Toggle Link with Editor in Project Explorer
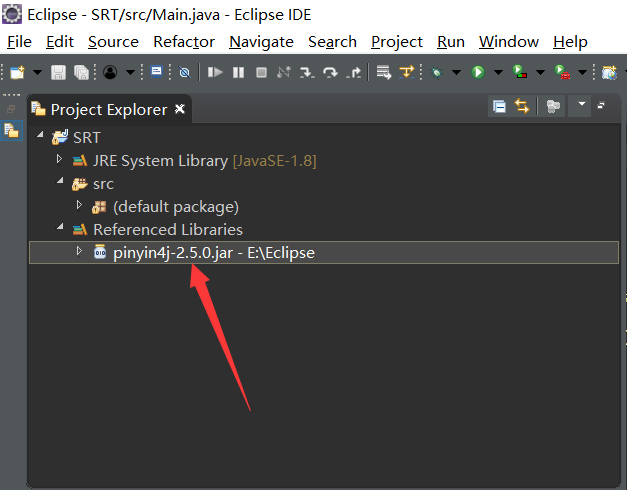This screenshot has width=627, height=490. pos(522,106)
